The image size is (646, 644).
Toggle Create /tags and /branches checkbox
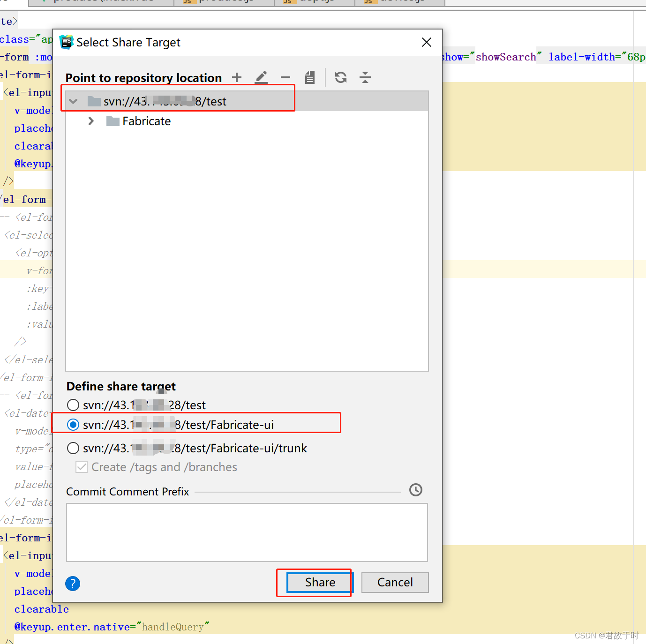coord(82,467)
